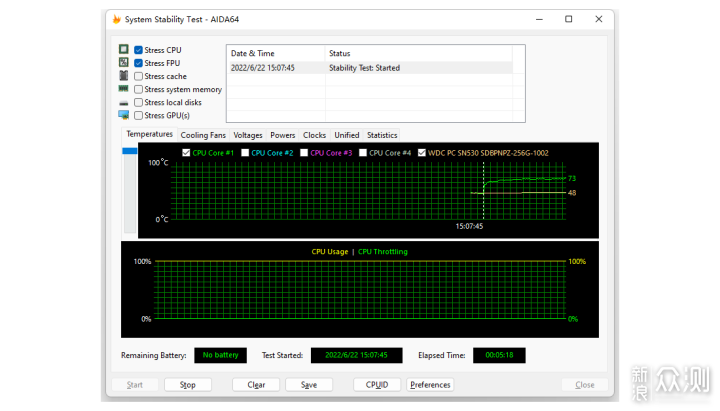Uncheck the Stress CPU checkbox
This screenshot has height=411, width=720.
click(x=138, y=50)
